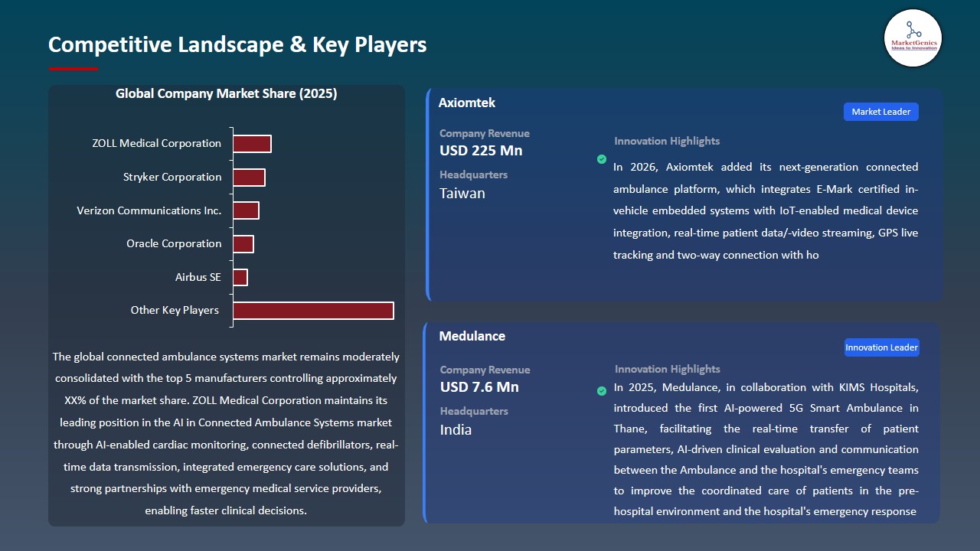The height and width of the screenshot is (551, 980).
Task: Click the USD 225 Mn revenue value
Action: coord(481,151)
